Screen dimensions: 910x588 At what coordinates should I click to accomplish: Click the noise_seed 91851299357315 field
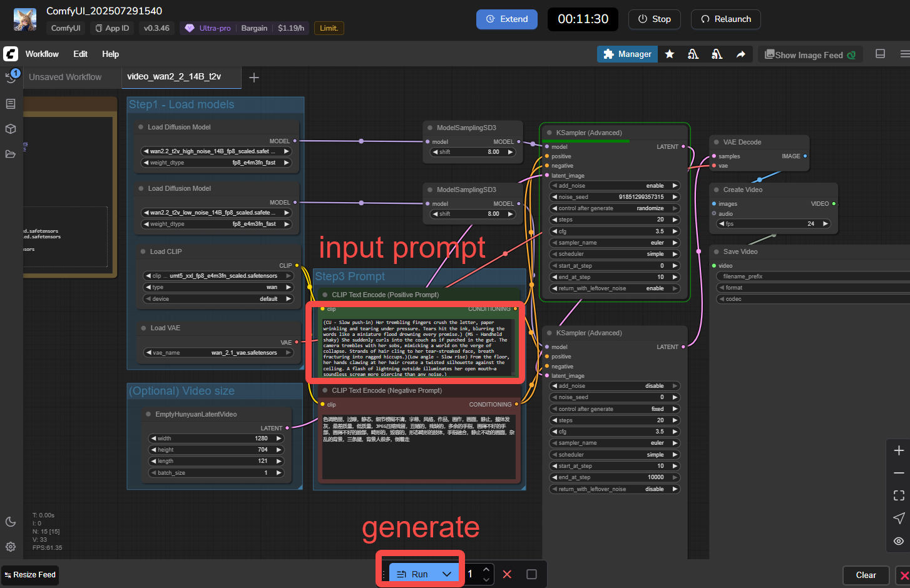(x=615, y=197)
